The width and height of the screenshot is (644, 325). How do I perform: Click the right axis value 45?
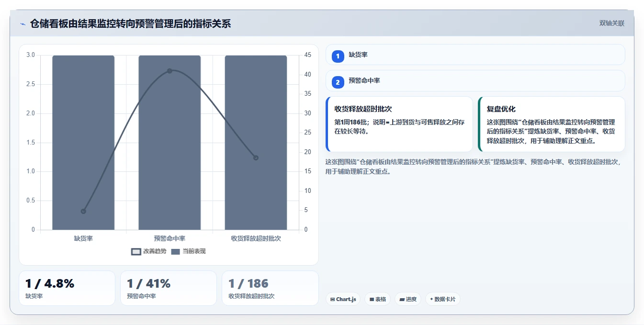point(307,55)
